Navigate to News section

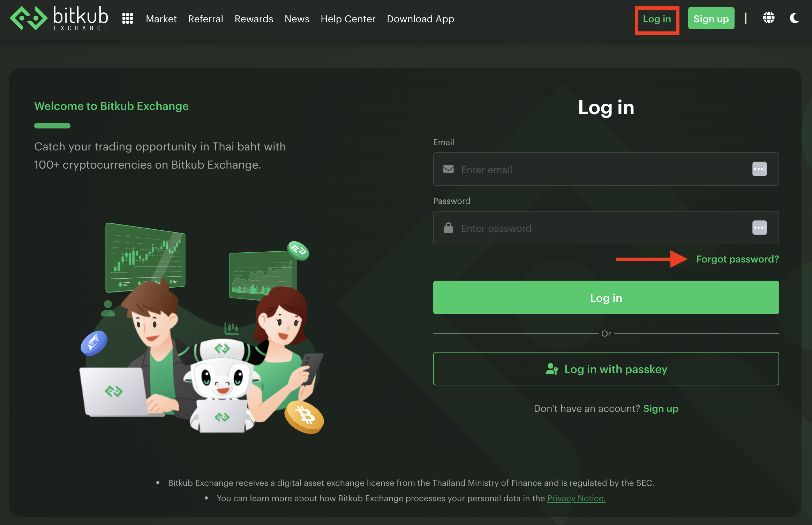297,19
